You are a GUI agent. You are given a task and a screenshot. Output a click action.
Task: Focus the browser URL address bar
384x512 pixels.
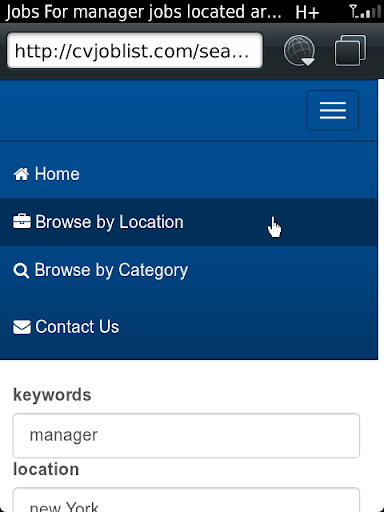coord(135,51)
